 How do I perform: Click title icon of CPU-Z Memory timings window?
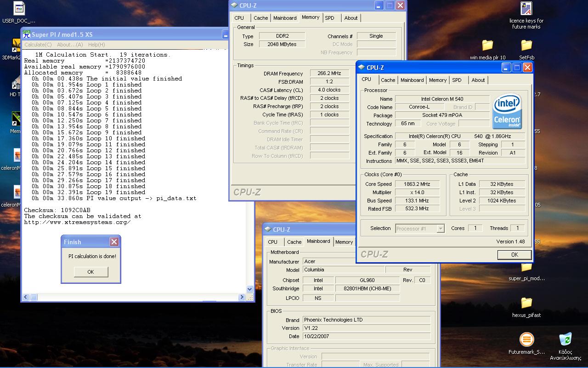(x=234, y=6)
